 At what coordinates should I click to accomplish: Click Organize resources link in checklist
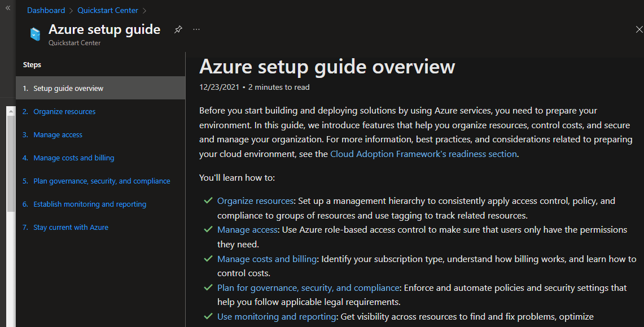(x=255, y=200)
